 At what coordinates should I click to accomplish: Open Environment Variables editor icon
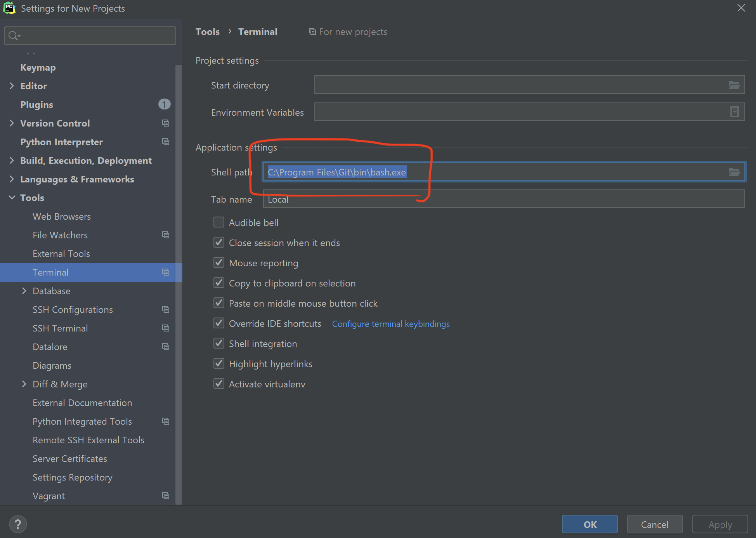click(x=734, y=112)
